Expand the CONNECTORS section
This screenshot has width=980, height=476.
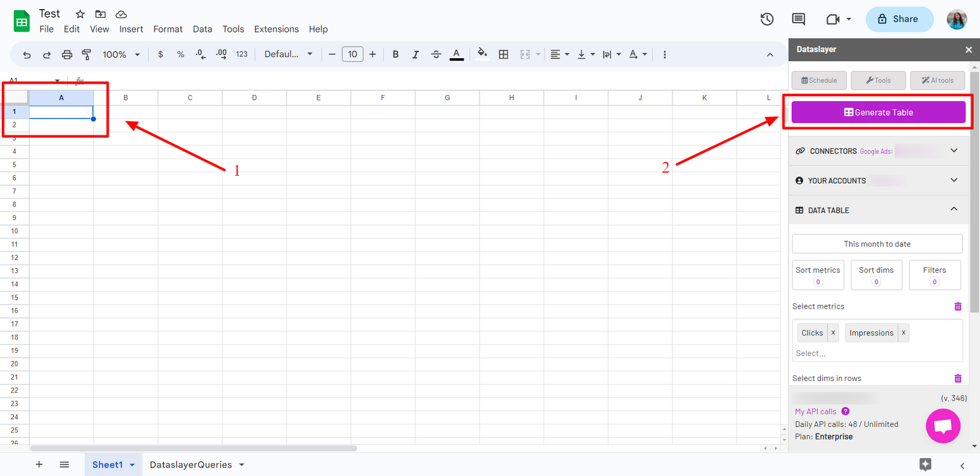[878, 151]
